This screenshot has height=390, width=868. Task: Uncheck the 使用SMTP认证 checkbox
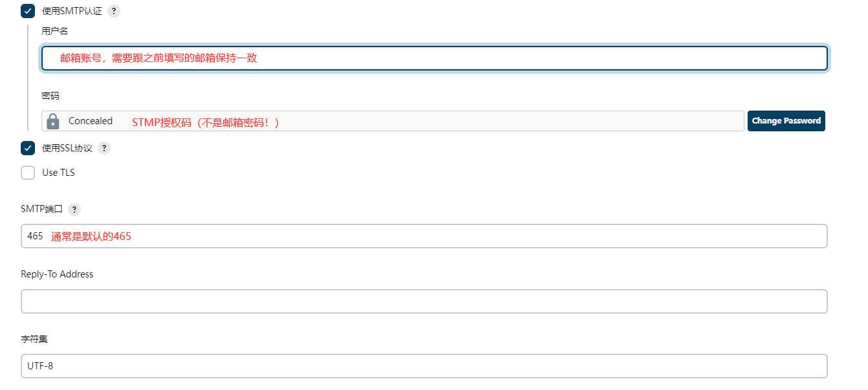tap(28, 11)
